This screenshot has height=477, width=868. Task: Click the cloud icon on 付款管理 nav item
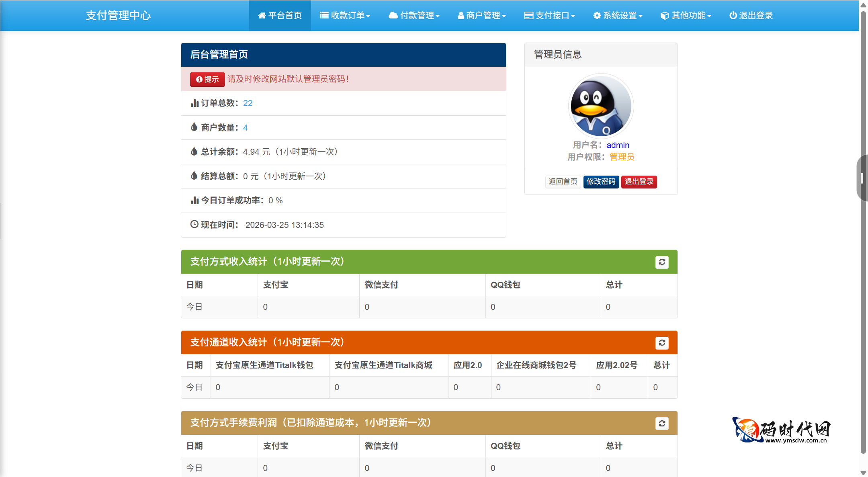[x=393, y=15]
